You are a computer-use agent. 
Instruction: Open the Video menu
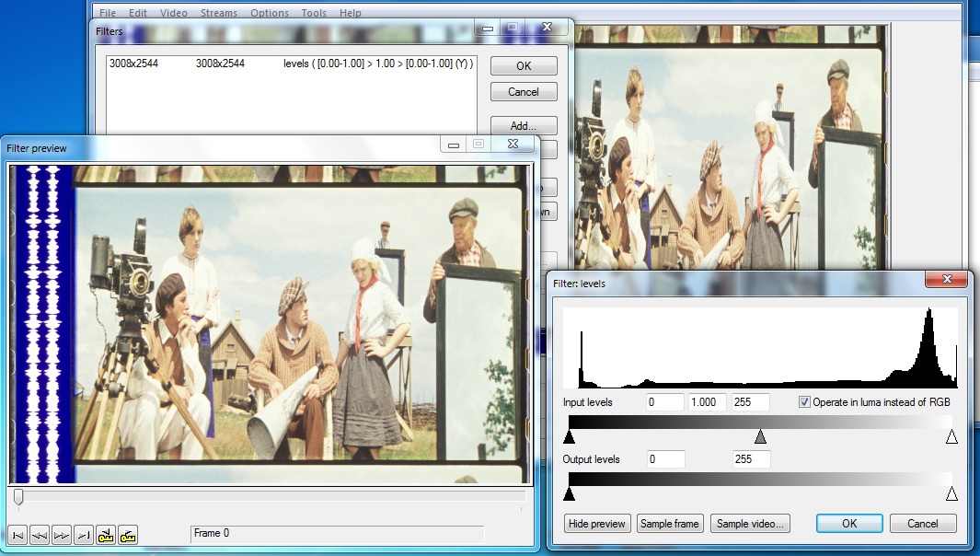(x=173, y=13)
